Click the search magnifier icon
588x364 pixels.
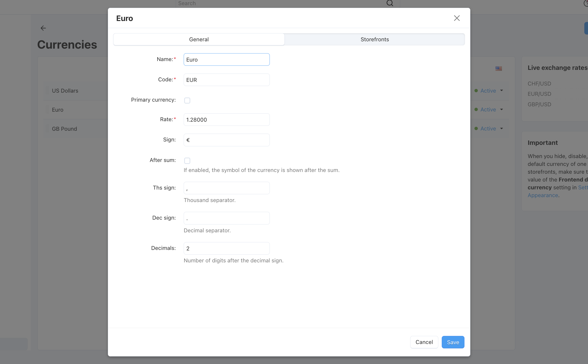coord(390,3)
